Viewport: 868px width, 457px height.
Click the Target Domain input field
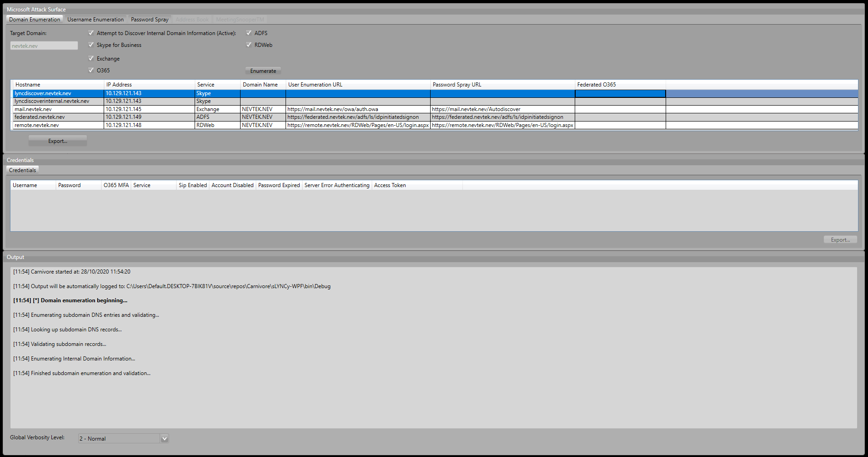tap(44, 46)
